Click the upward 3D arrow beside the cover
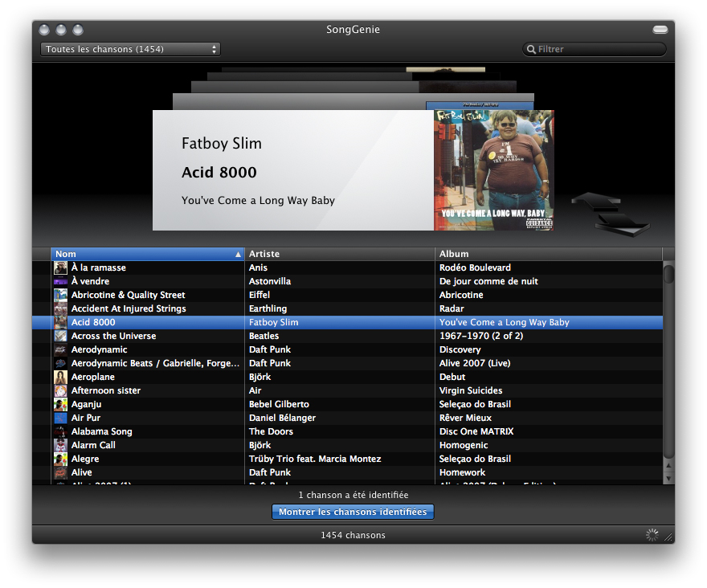The image size is (707, 588). [x=595, y=201]
